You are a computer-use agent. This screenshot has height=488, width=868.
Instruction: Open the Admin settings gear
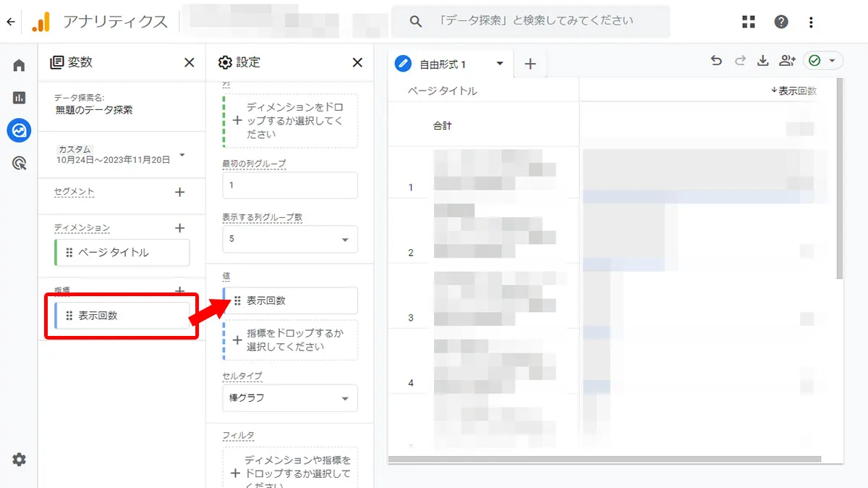click(x=18, y=459)
